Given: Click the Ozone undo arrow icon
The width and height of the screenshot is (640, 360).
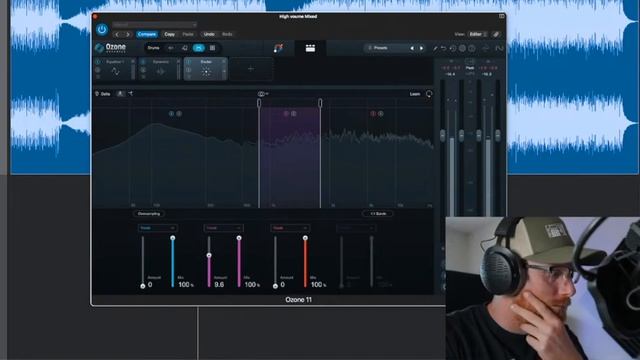Looking at the screenshot, I should tap(444, 49).
